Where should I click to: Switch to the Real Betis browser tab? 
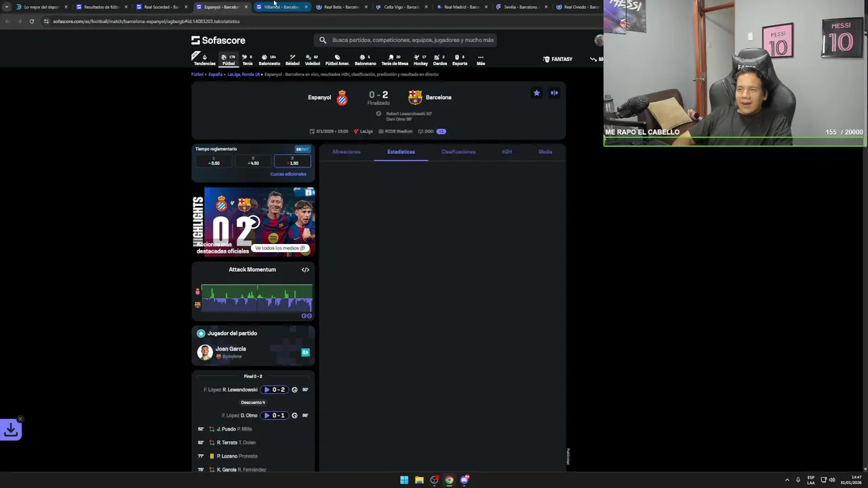[x=342, y=7]
